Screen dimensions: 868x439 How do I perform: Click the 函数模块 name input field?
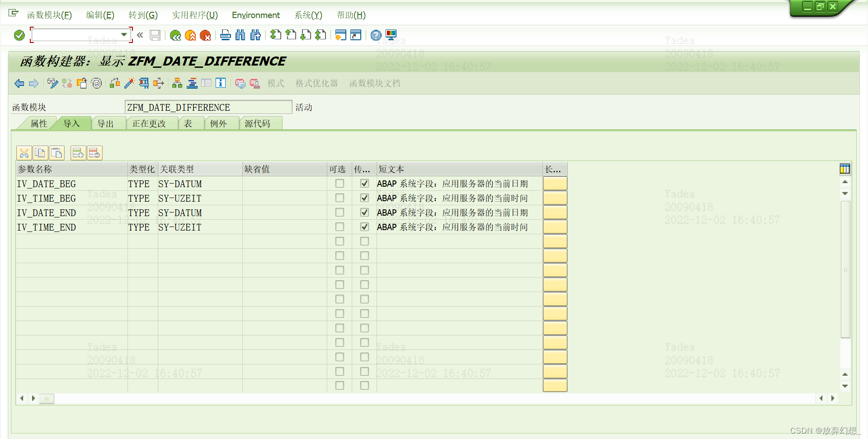(208, 107)
